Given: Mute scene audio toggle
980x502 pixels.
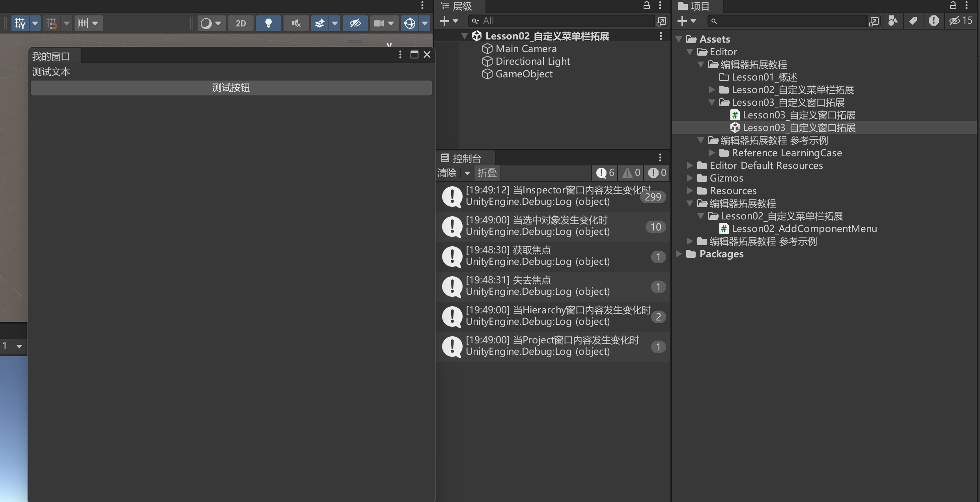Looking at the screenshot, I should coord(296,23).
